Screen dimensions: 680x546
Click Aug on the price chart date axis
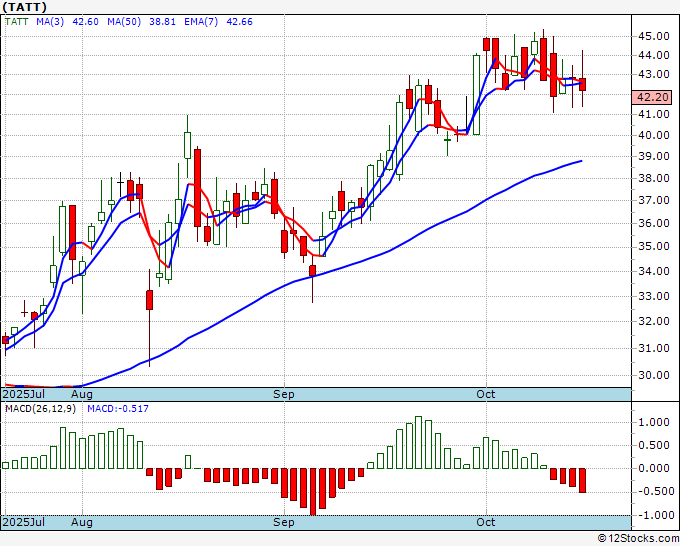click(82, 394)
